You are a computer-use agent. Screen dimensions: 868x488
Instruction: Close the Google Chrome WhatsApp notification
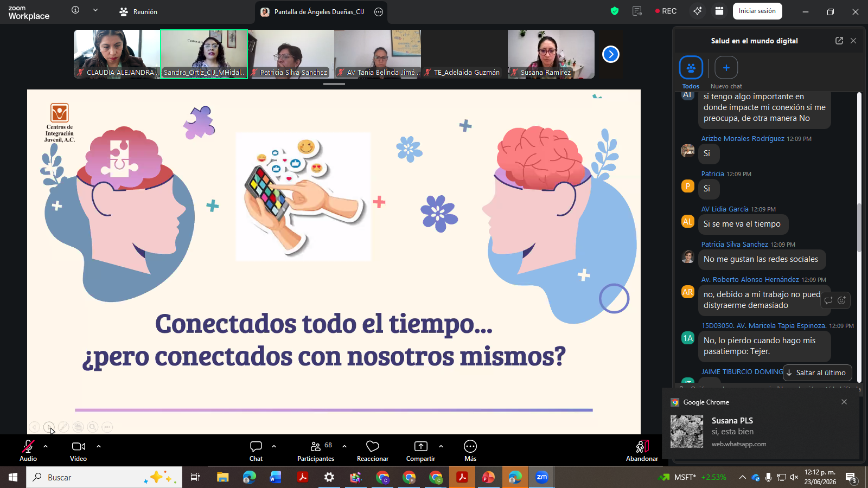(x=844, y=402)
